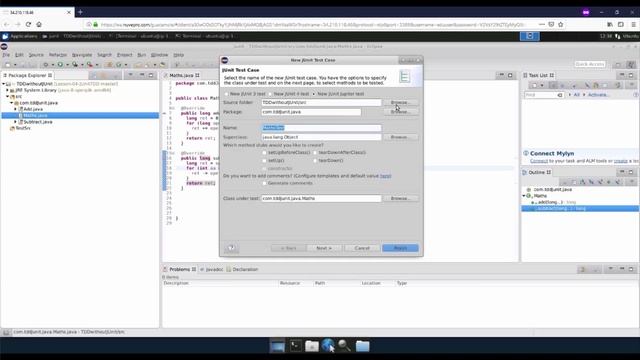Switch to the Declaration tab
The height and width of the screenshot is (360, 640).
(x=242, y=269)
